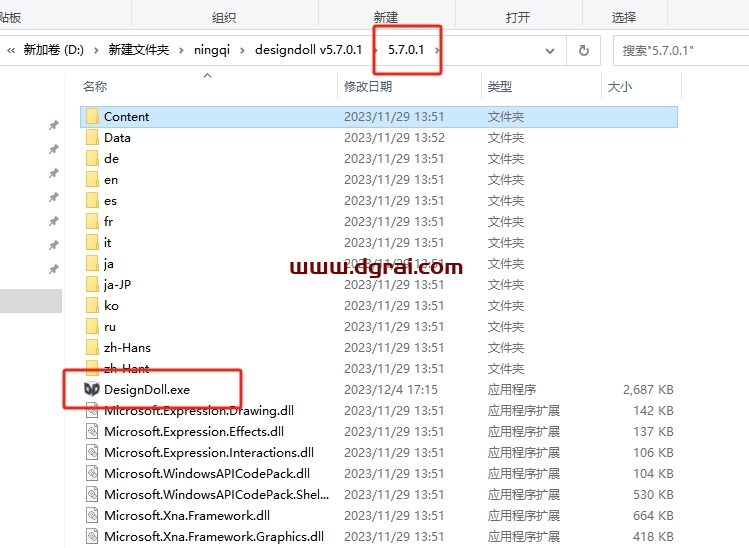Sort files by 类型 column header
This screenshot has width=749, height=548.
click(500, 86)
